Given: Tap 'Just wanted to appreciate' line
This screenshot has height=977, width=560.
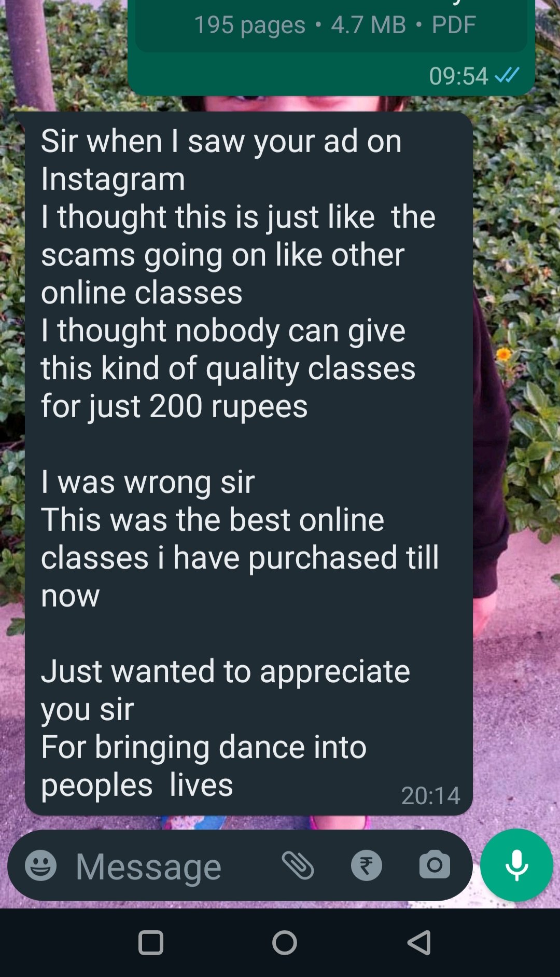Looking at the screenshot, I should click(226, 671).
